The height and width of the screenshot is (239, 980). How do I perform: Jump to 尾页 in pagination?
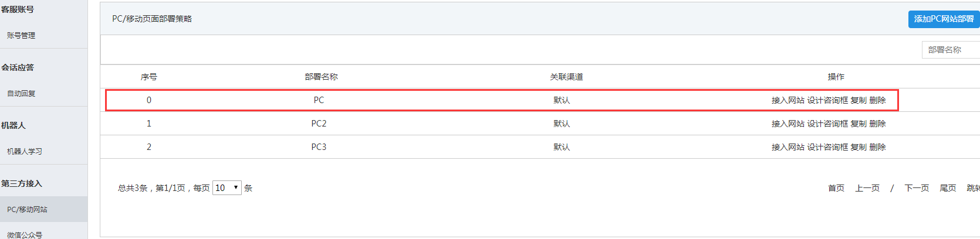pyautogui.click(x=948, y=188)
